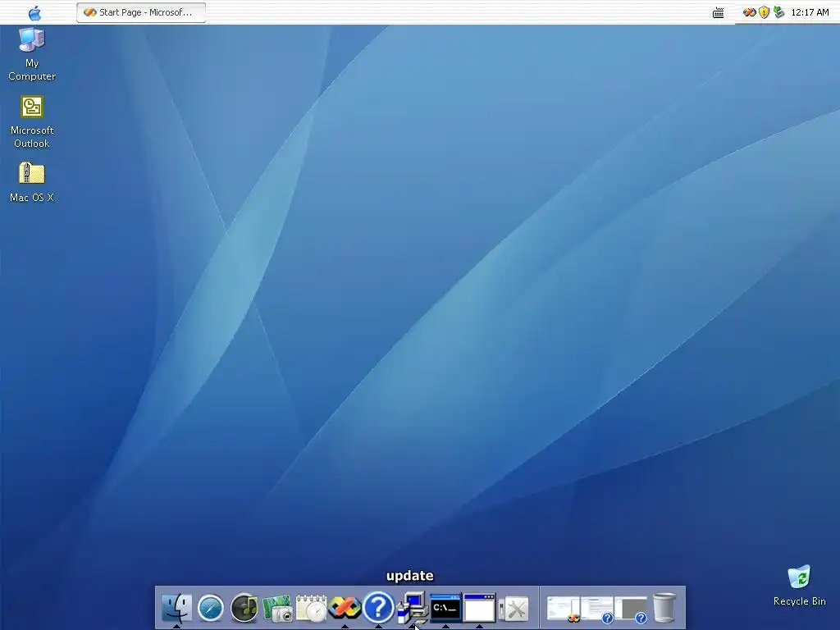Open the Microsoft Outlook desktop shortcut
This screenshot has height=630, width=840.
tap(32, 121)
